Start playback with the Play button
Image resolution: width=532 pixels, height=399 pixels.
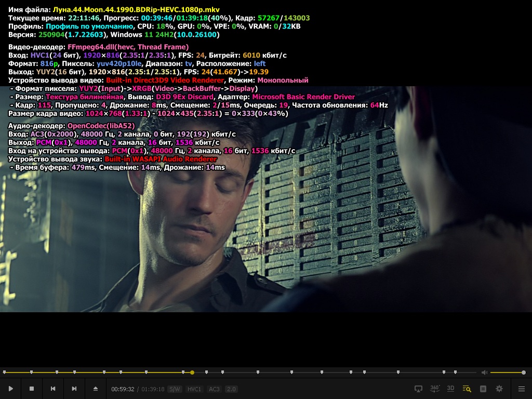click(x=10, y=389)
